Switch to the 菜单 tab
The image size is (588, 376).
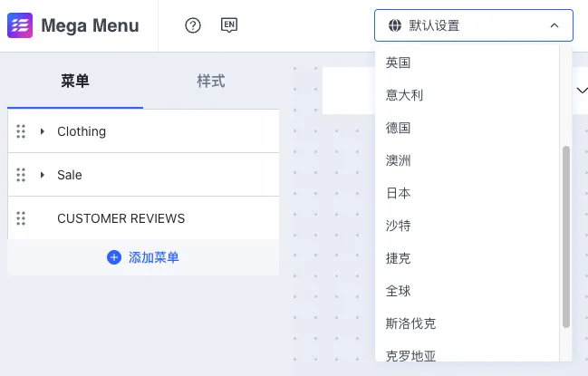coord(75,81)
